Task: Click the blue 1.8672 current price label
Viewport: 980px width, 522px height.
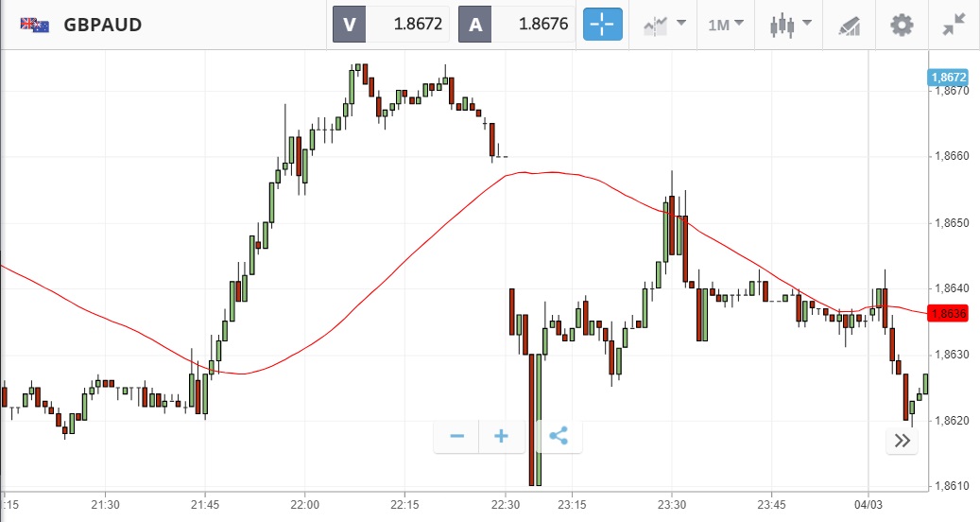Action: [948, 78]
